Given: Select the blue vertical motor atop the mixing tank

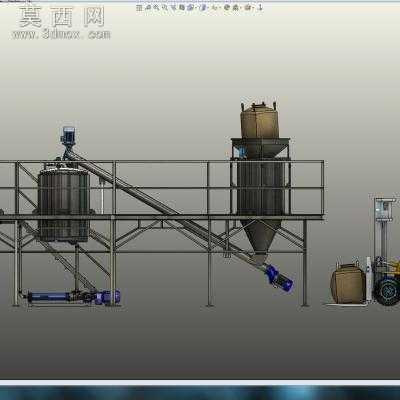Looking at the screenshot, I should [68, 135].
